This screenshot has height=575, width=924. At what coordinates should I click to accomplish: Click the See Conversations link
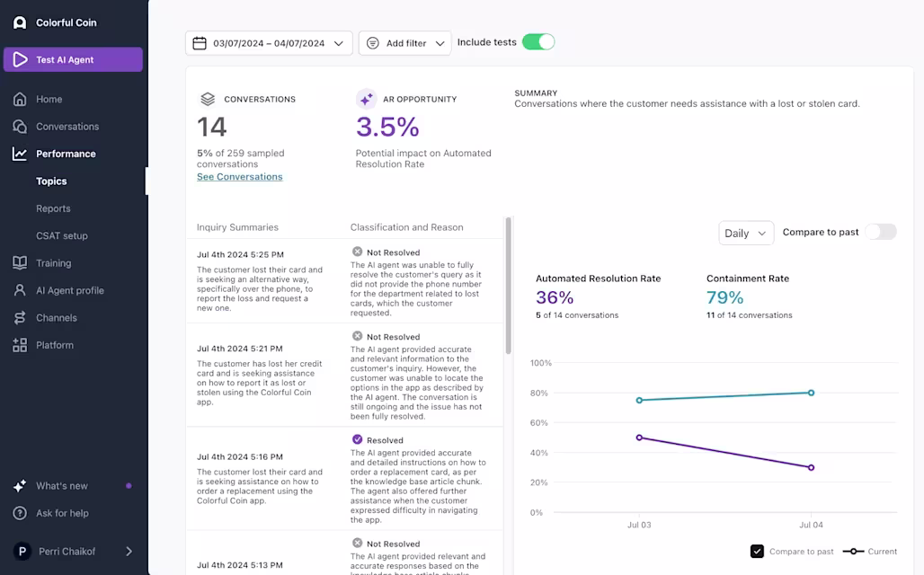click(x=240, y=177)
